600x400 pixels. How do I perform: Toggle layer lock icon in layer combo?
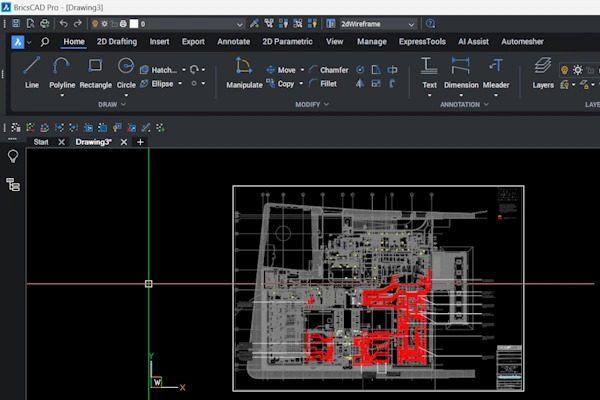coord(114,24)
